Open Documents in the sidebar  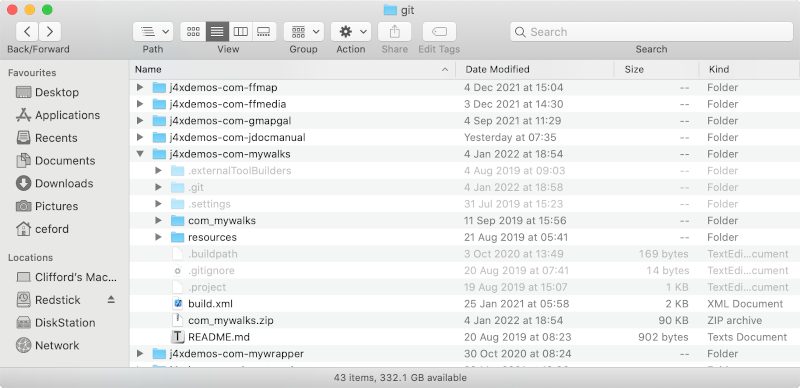(x=56, y=161)
